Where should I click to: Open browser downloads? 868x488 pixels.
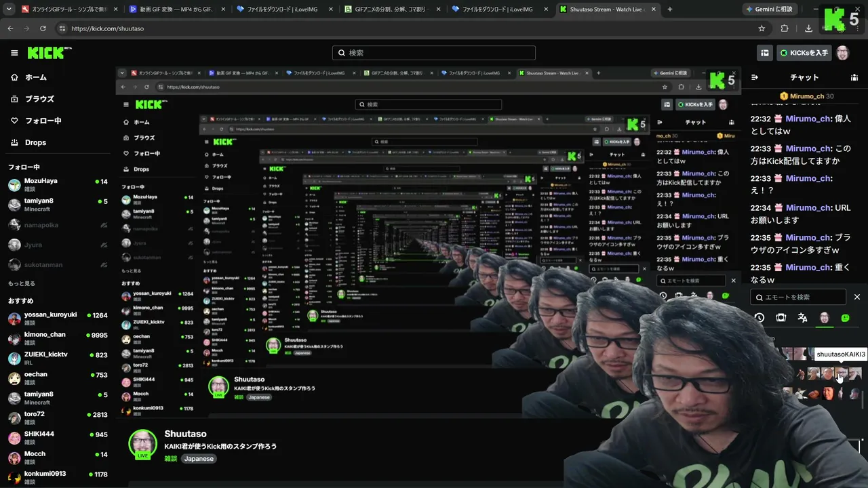(x=808, y=28)
